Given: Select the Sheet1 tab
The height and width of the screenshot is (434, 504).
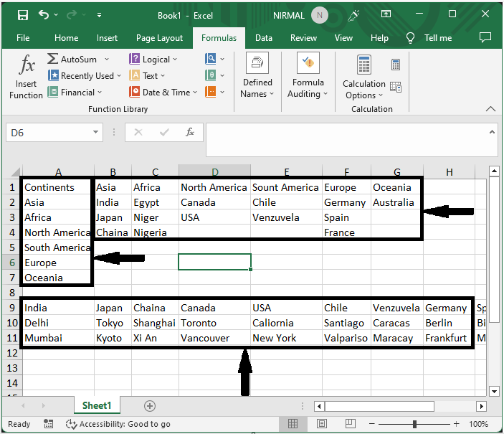Looking at the screenshot, I should click(x=97, y=405).
